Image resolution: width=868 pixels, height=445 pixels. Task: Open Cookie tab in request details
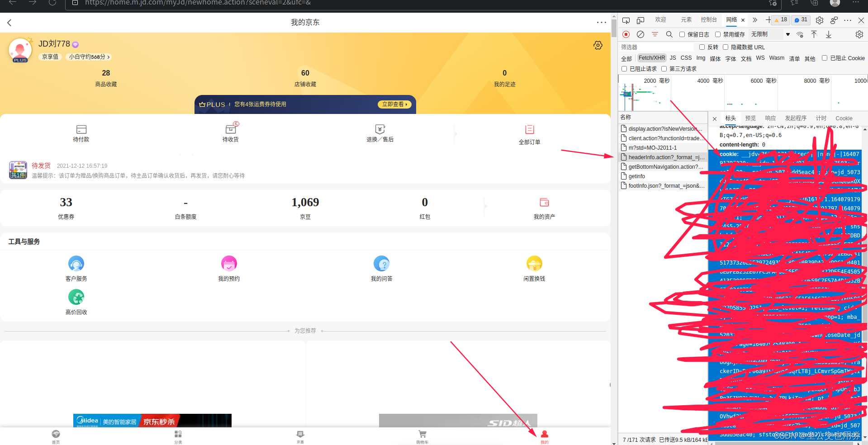[844, 118]
